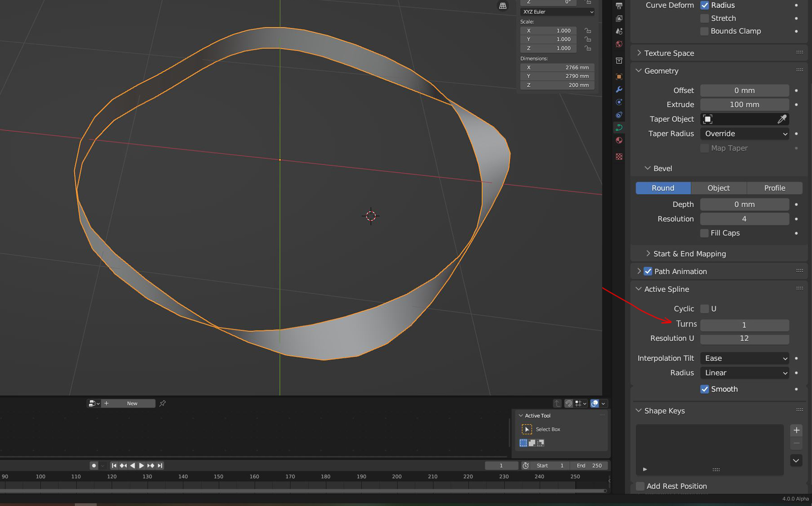
Task: Click the eyedropper next to Taper Object
Action: [x=782, y=119]
